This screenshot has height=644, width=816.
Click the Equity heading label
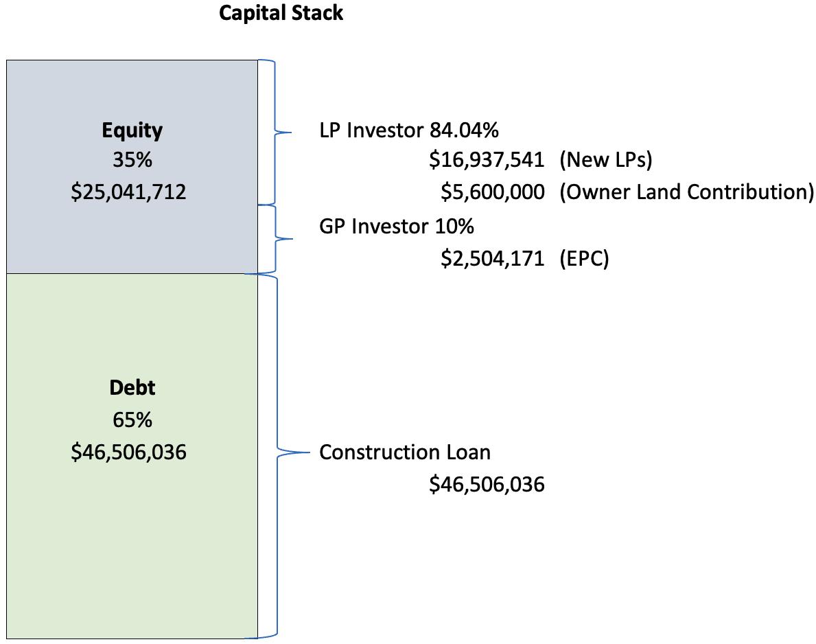tap(132, 130)
